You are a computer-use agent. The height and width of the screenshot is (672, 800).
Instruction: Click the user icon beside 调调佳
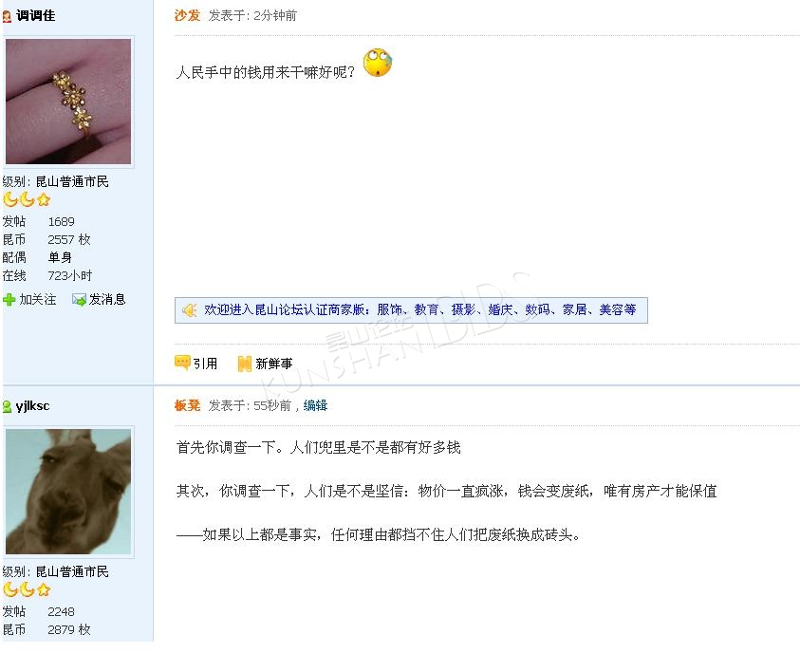8,17
